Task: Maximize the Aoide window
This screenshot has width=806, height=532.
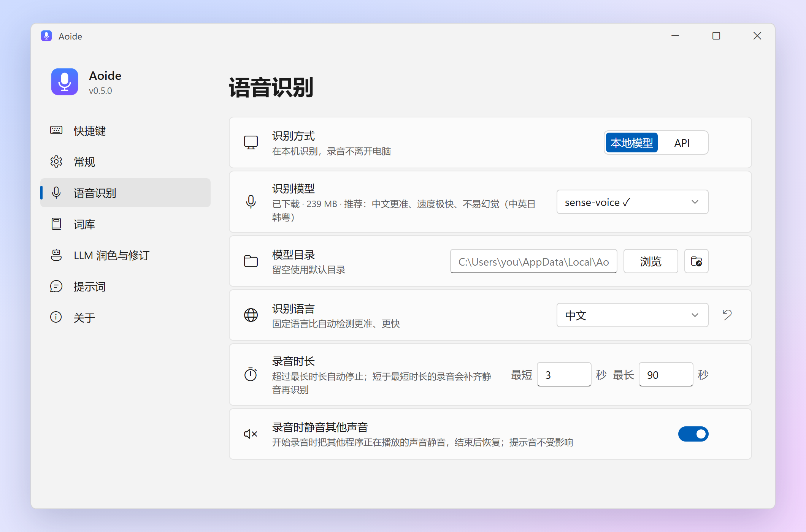Action: click(716, 36)
